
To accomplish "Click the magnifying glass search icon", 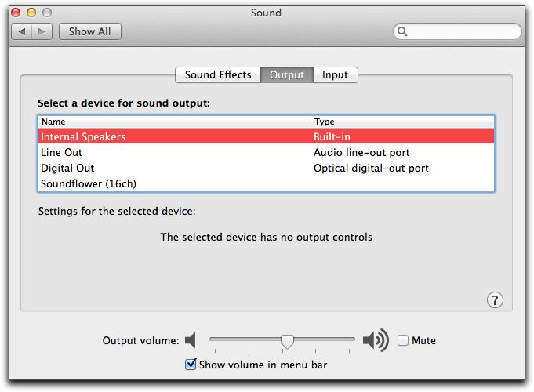I will pyautogui.click(x=402, y=31).
